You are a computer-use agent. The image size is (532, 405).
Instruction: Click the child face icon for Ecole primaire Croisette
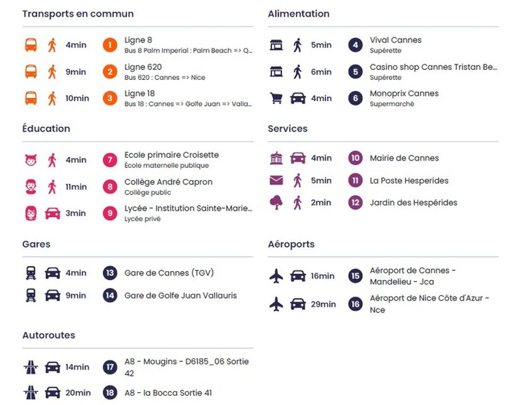(31, 160)
